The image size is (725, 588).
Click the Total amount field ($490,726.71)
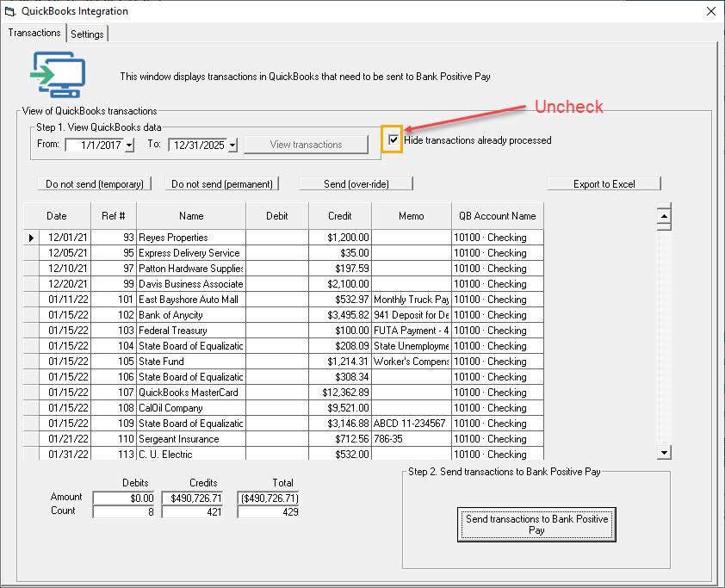(268, 498)
